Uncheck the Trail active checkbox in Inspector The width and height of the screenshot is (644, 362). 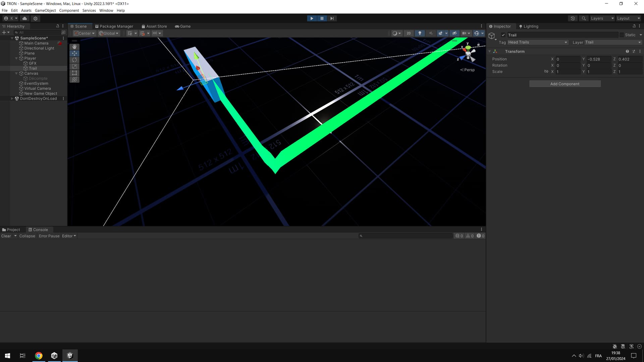click(503, 35)
